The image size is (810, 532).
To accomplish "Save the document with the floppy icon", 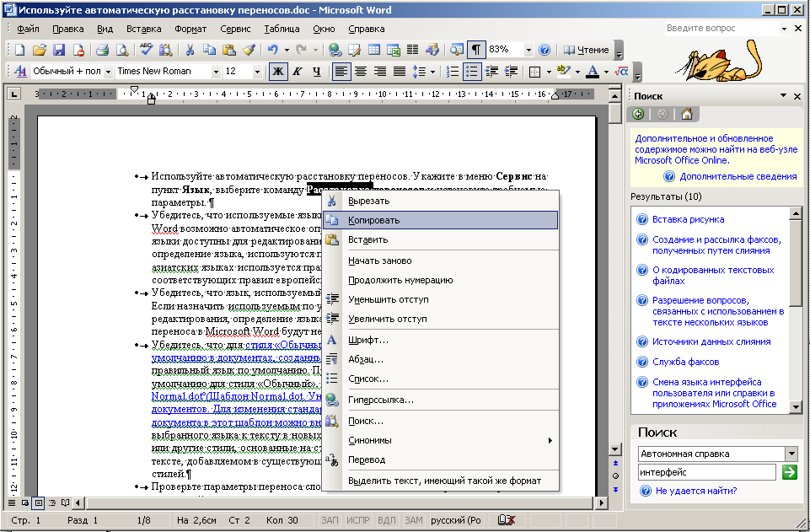I will click(x=59, y=50).
